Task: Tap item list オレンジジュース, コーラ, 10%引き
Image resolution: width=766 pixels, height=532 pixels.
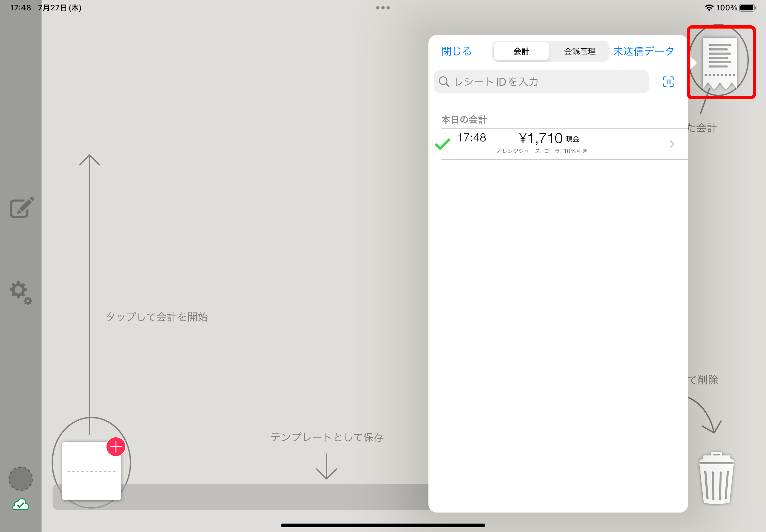Action: (542, 151)
